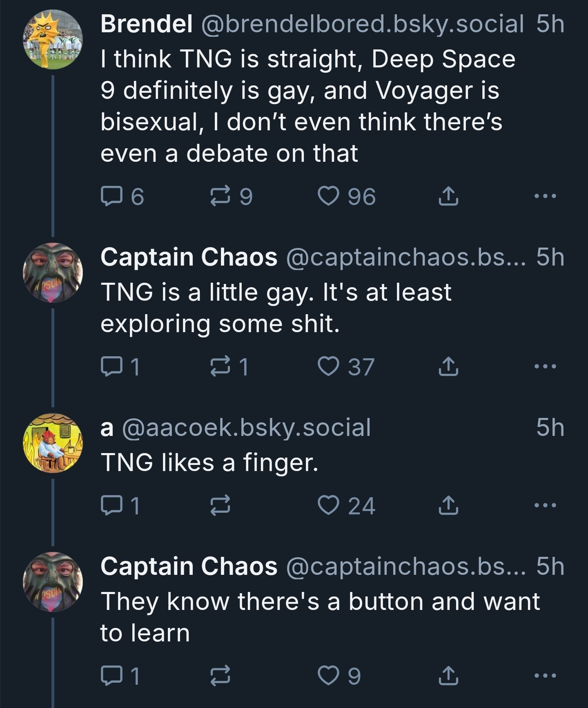Share the 'button and want to learn' post
The width and height of the screenshot is (588, 708).
point(448,676)
